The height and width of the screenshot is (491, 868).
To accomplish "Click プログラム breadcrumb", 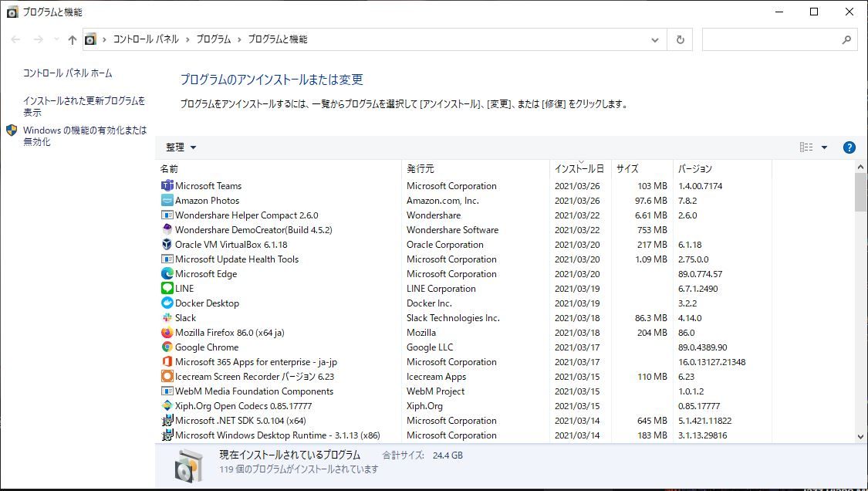I will point(214,39).
